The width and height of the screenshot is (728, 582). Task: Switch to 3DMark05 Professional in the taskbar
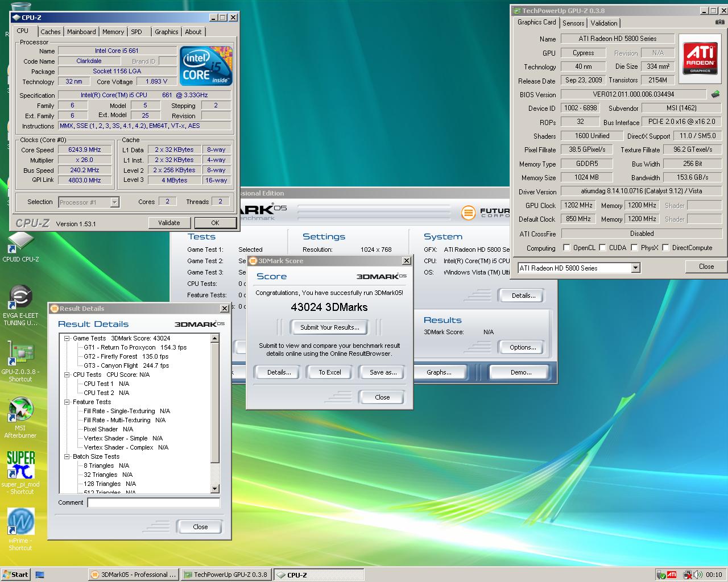pyautogui.click(x=134, y=575)
